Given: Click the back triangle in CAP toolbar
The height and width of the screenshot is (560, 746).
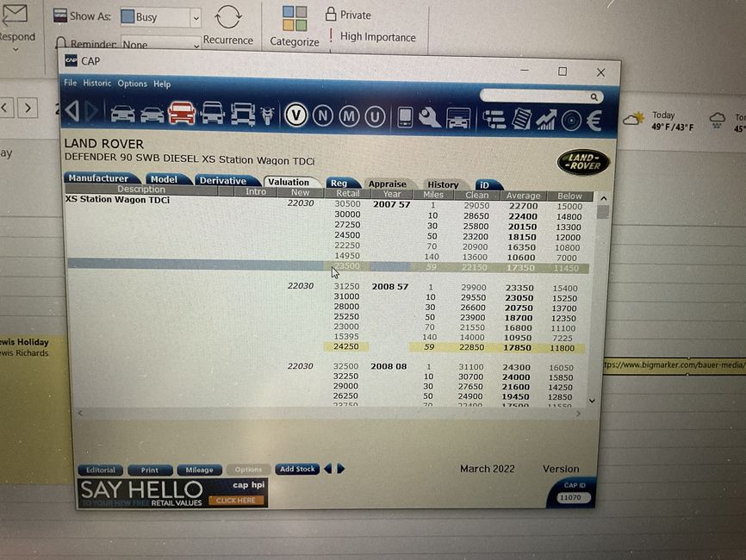Looking at the screenshot, I should point(72,111).
